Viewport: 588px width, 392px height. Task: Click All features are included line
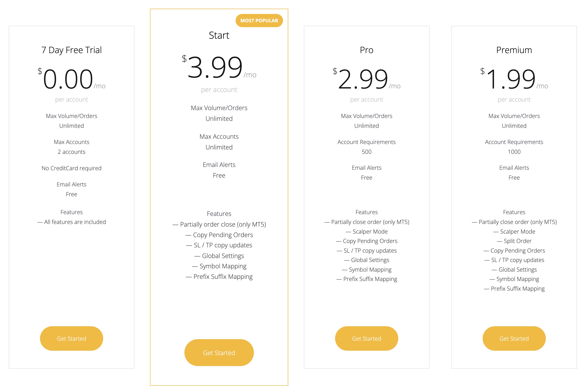71,222
